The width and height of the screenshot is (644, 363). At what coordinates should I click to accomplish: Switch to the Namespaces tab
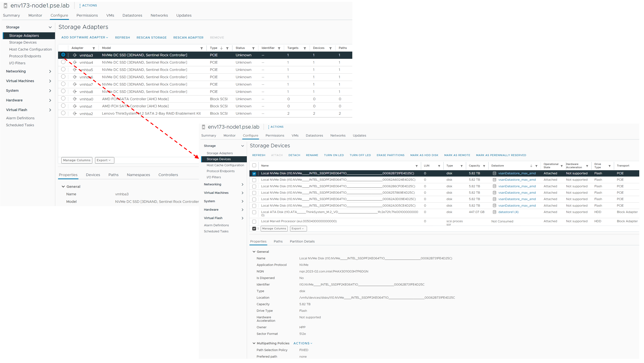click(x=138, y=175)
